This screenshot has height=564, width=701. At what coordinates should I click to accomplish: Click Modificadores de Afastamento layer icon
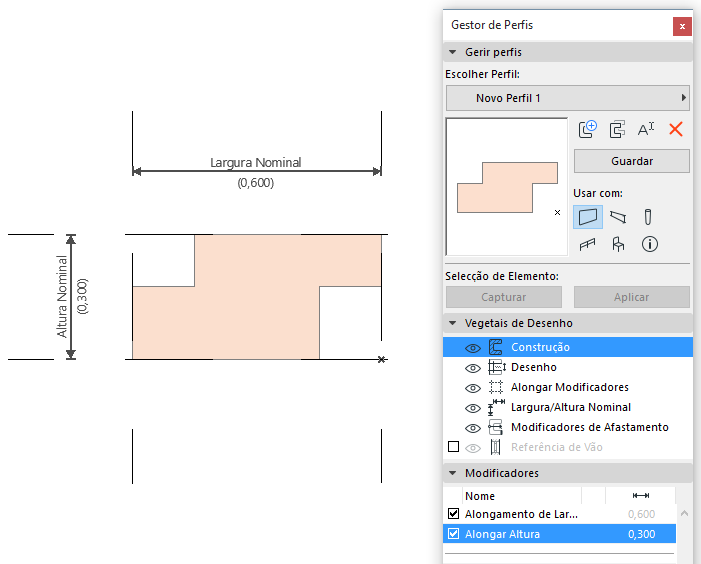pyautogui.click(x=495, y=427)
